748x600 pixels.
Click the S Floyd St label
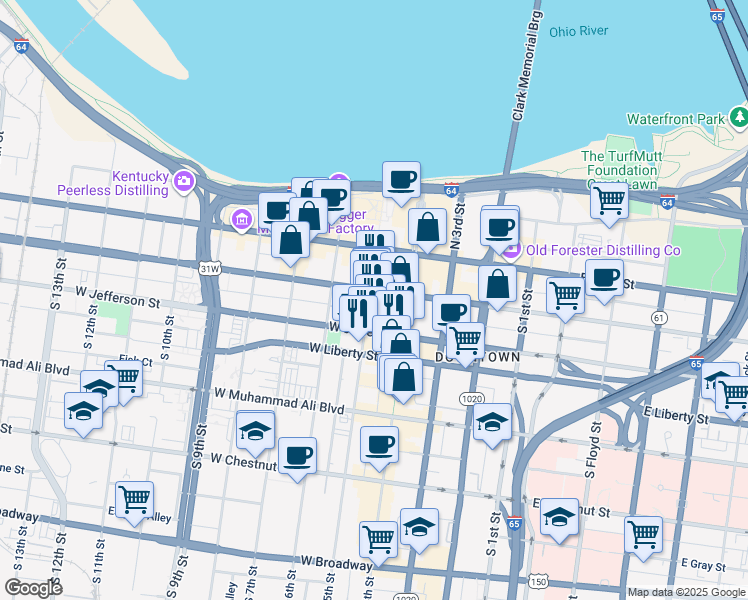[x=591, y=450]
